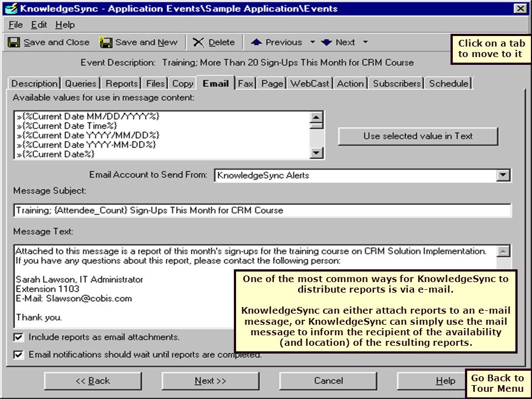532x399 pixels.
Task: Switch to the Files tab
Action: [x=155, y=84]
